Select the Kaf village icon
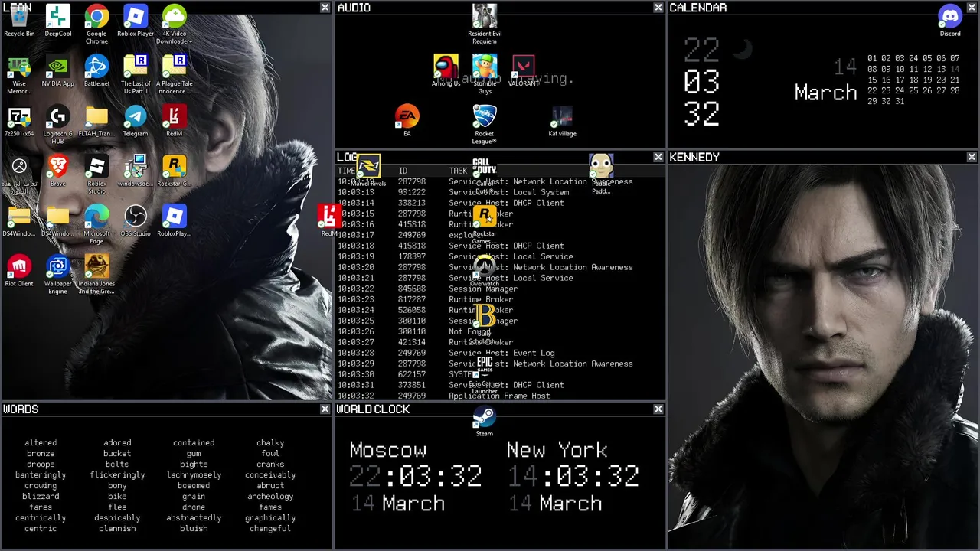 562,121
